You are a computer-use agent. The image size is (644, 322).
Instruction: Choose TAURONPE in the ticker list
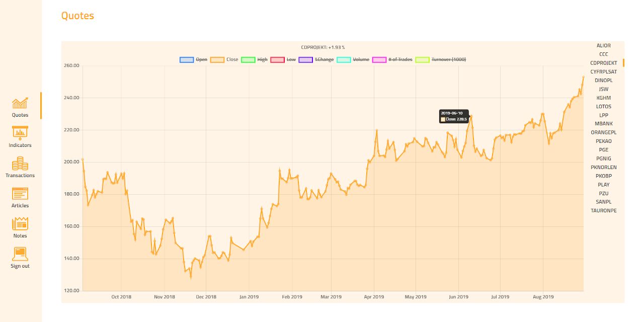604,211
